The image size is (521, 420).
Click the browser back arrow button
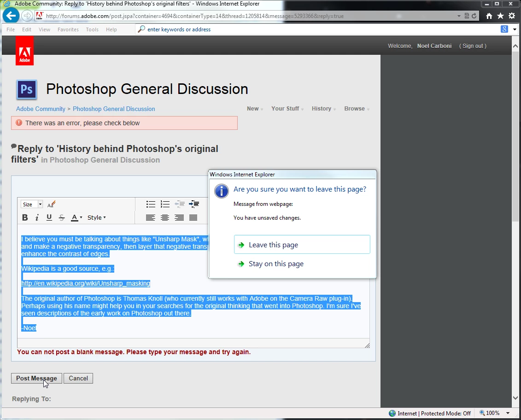tap(11, 16)
